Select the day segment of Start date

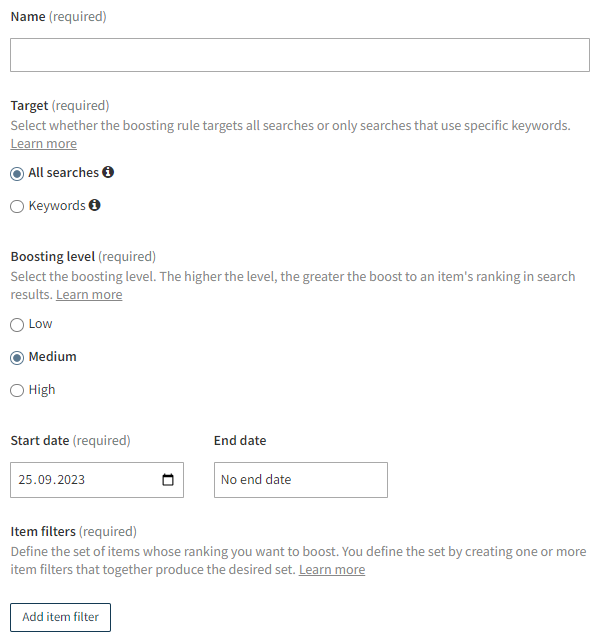click(x=26, y=480)
